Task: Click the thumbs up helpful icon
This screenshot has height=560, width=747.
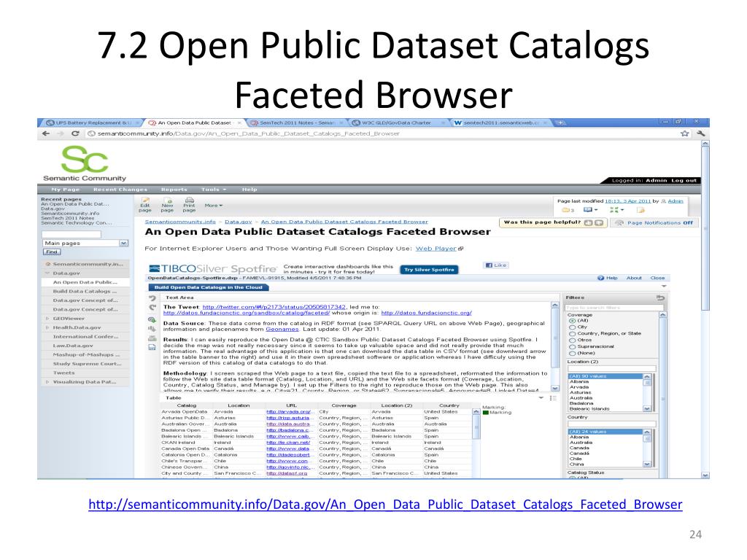Action: point(589,223)
